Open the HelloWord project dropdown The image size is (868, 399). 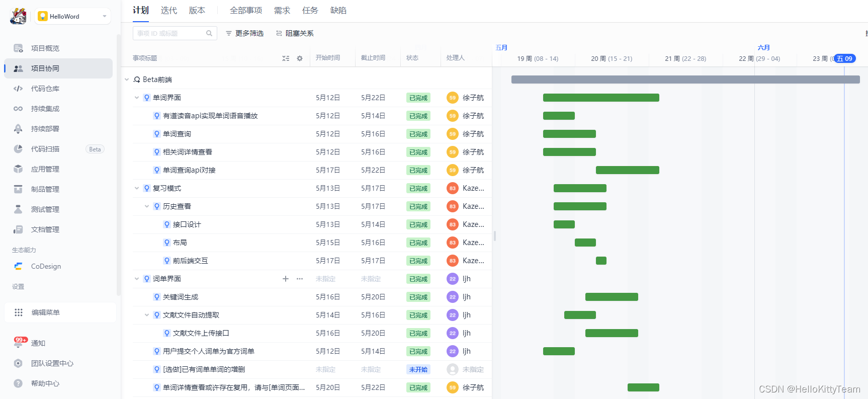[x=73, y=16]
